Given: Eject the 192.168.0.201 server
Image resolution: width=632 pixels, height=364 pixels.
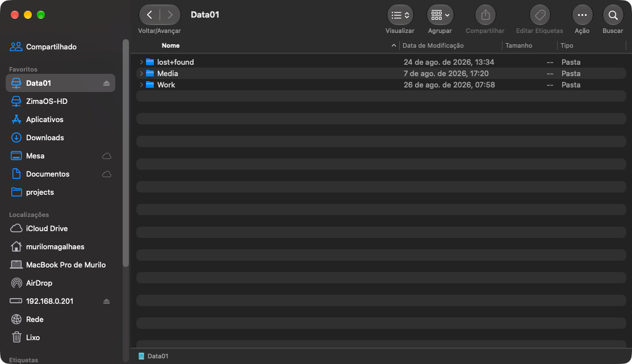Looking at the screenshot, I should 106,301.
